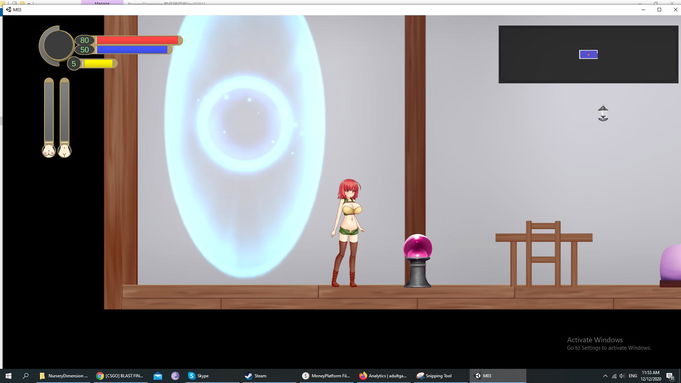Switch to Skype in the taskbar
681x383 pixels.
tap(198, 376)
